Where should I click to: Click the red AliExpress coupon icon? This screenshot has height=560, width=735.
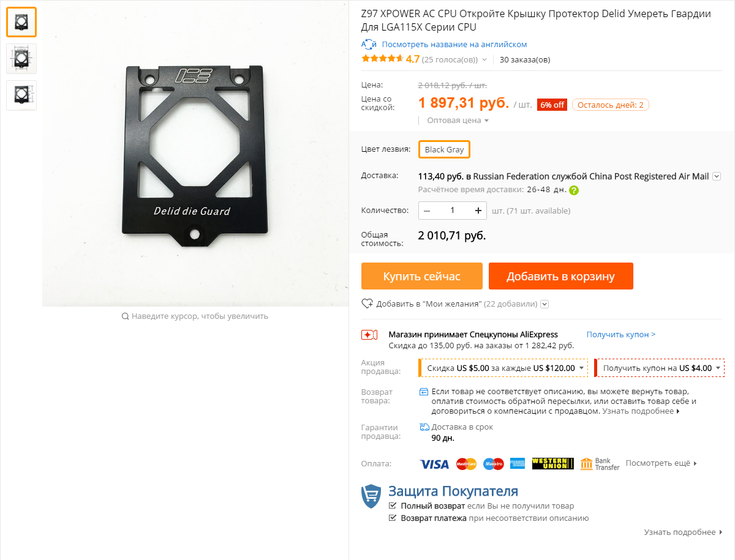(369, 335)
